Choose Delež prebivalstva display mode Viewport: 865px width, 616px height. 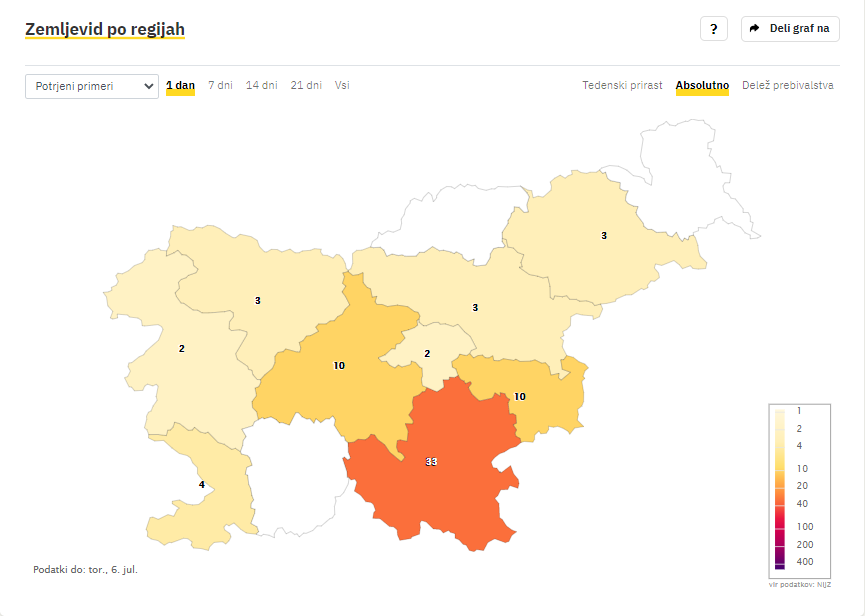[788, 85]
